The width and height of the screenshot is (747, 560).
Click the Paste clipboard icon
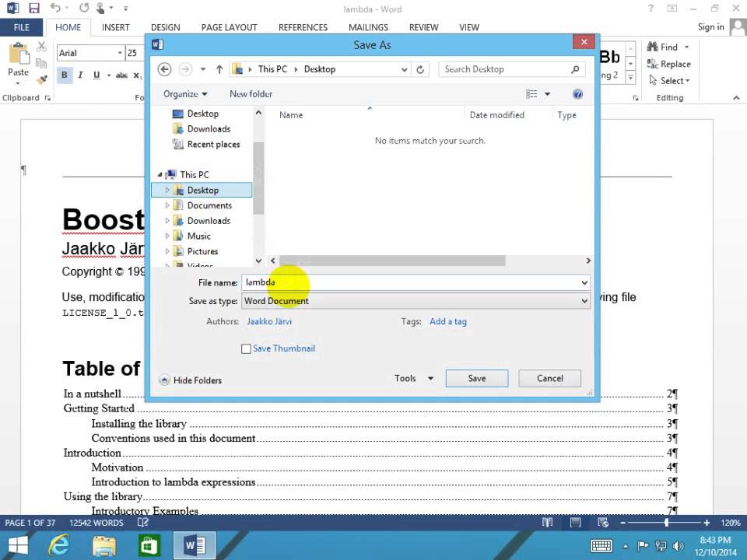click(19, 54)
